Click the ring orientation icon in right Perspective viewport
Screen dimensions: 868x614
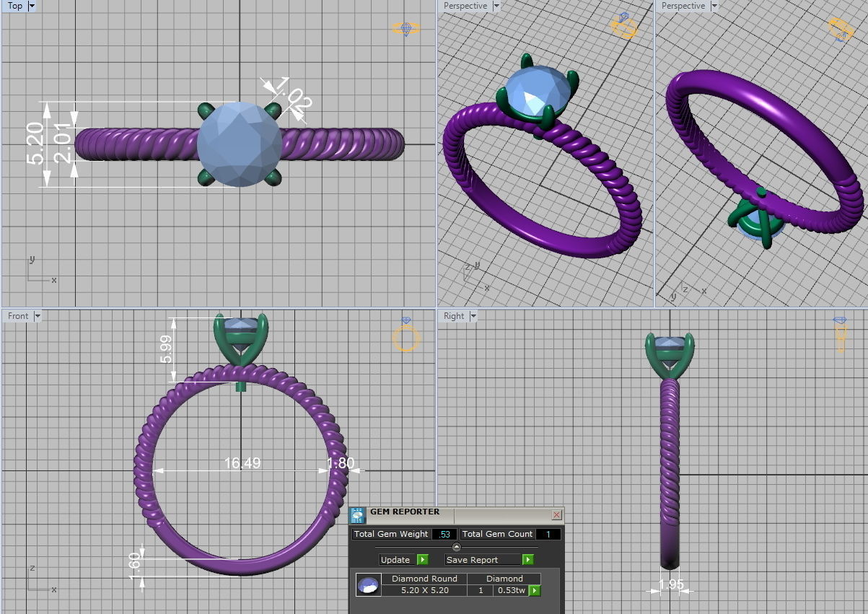(841, 29)
